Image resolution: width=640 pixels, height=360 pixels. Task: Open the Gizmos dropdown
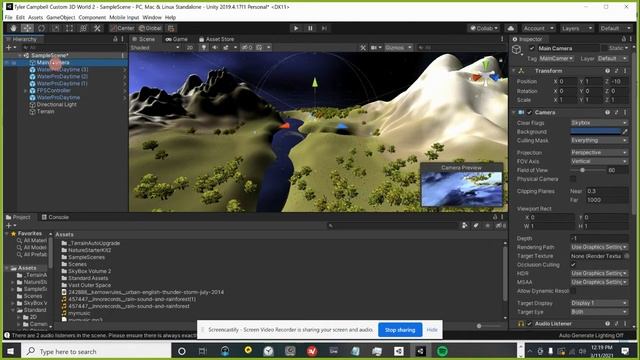(x=398, y=48)
